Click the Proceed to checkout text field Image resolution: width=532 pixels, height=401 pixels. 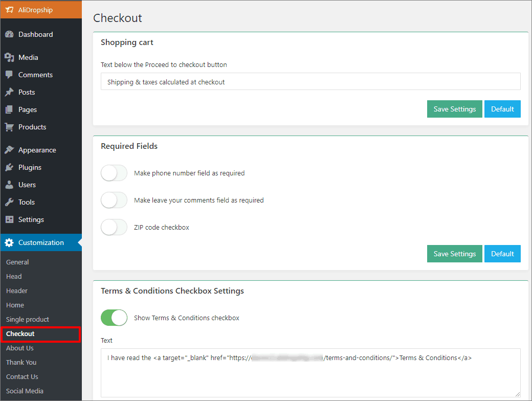(x=311, y=81)
